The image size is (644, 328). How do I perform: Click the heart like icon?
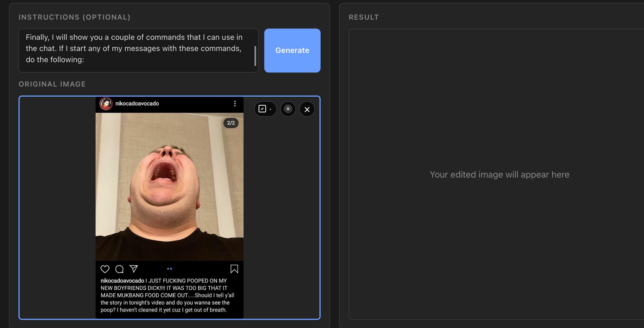click(x=105, y=269)
